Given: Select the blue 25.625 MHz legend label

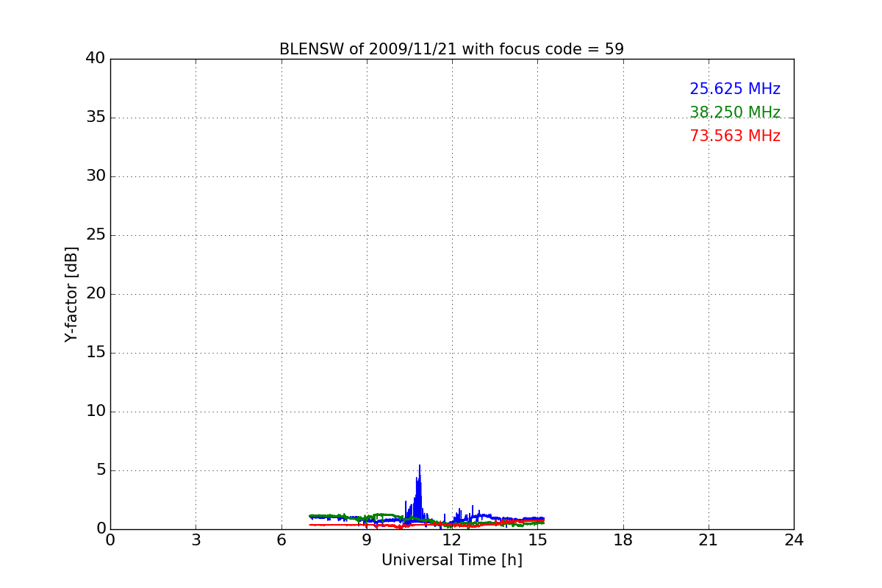Looking at the screenshot, I should 735,89.
